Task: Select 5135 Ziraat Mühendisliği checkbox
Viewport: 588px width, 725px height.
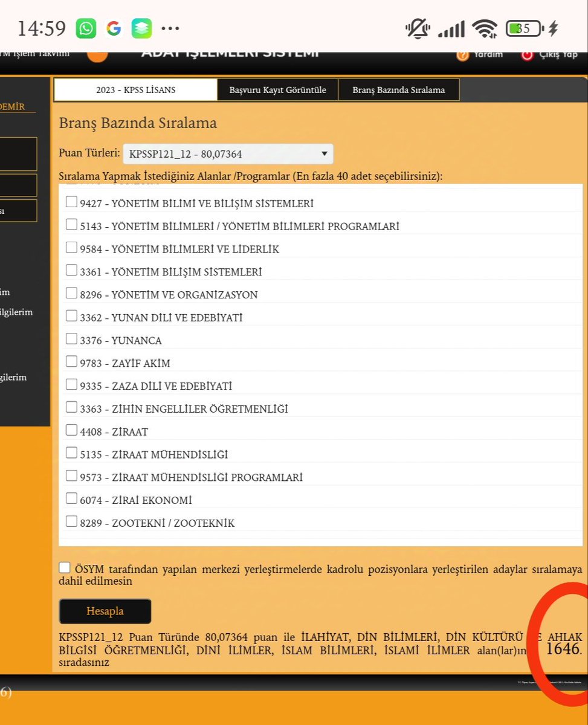Action: tap(71, 453)
